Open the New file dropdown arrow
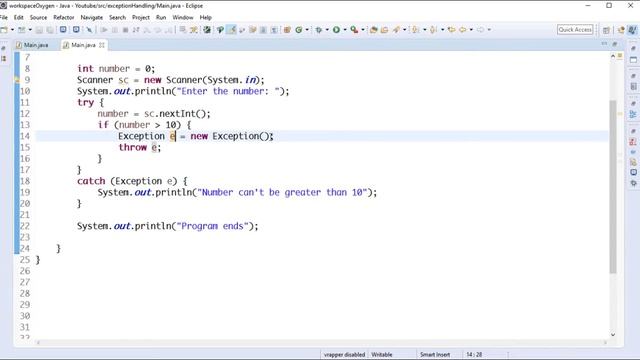This screenshot has height=360, width=640. pos(12,30)
